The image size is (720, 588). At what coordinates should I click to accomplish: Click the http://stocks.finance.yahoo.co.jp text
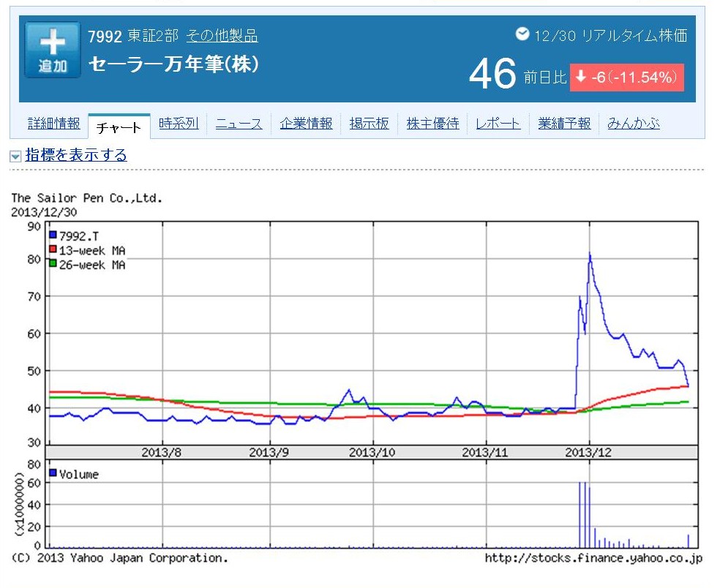click(x=593, y=558)
